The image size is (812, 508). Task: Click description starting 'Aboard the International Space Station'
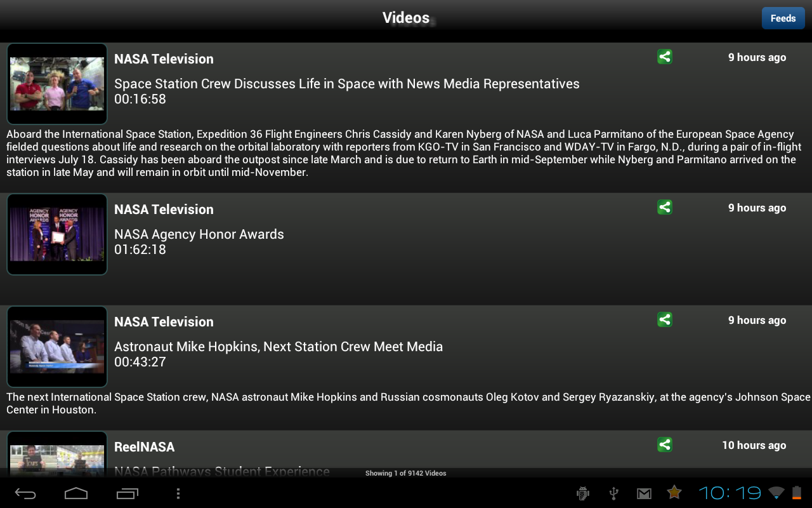coord(404,153)
